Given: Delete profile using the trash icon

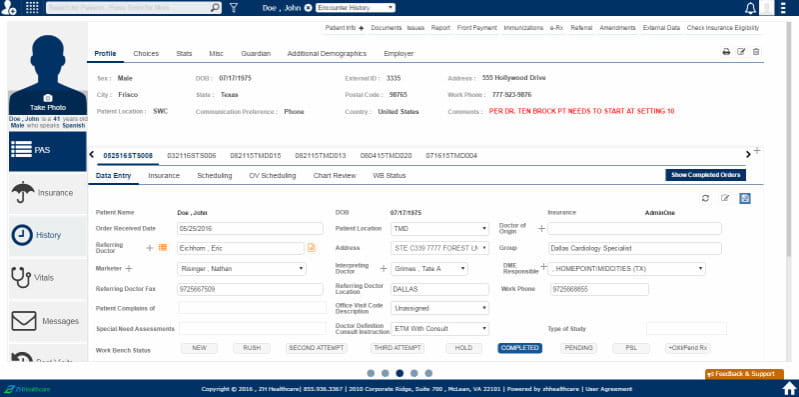Looking at the screenshot, I should 756,52.
